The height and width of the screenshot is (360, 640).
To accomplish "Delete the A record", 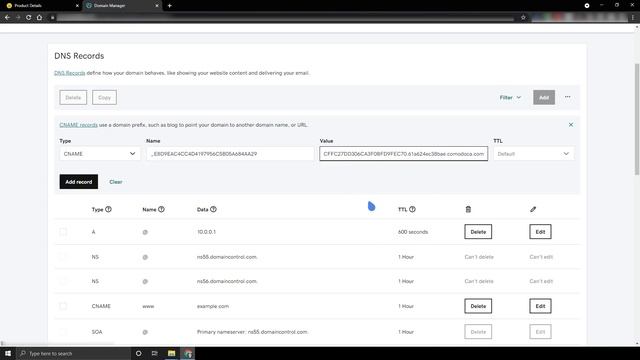I will pos(478,232).
